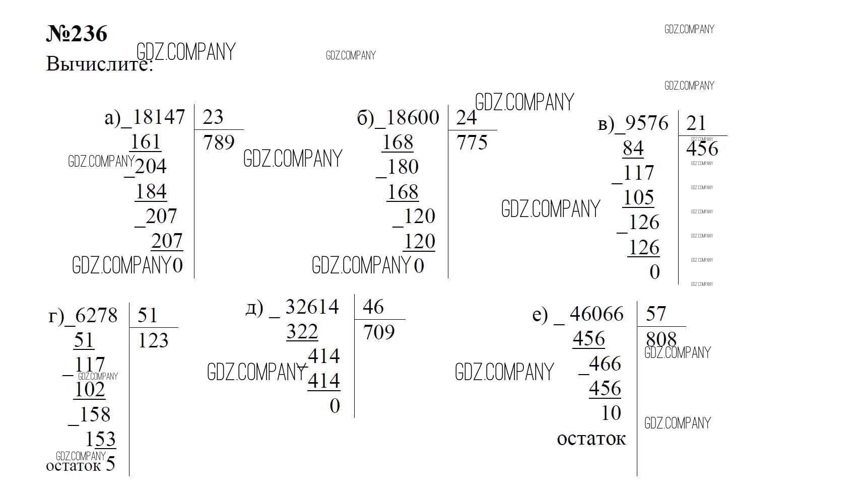This screenshot has height=504, width=860.
Task: Click the quotient 775 in problem б
Action: pyautogui.click(x=472, y=142)
